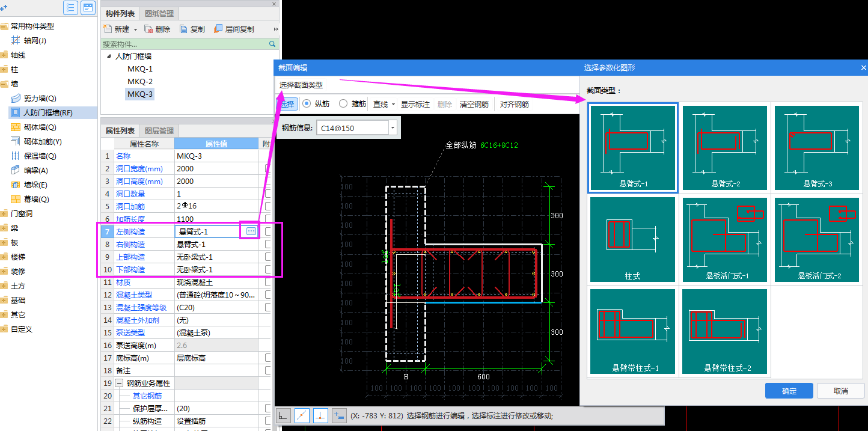Click the perpendicular snap icon in status bar

coord(320,415)
